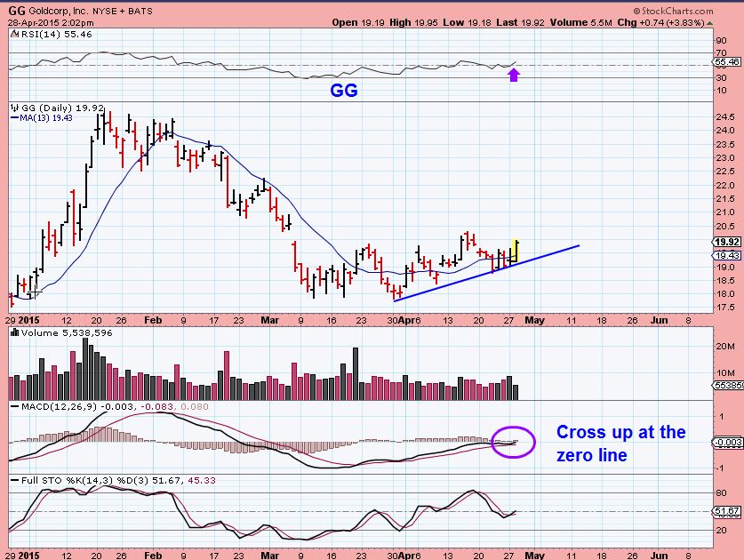Click the 55.46 RSI value tag on right axis
Image resolution: width=744 pixels, height=560 pixels.
tap(726, 61)
